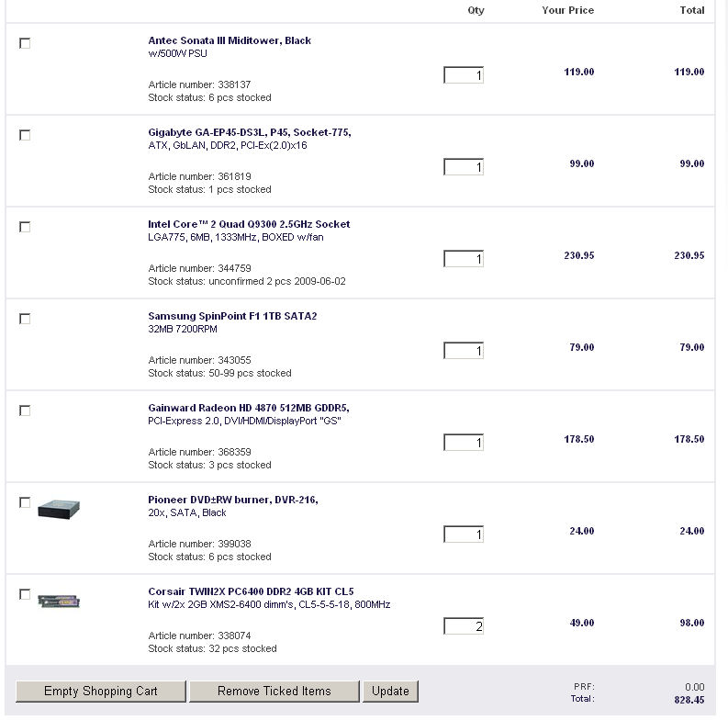The image size is (728, 720).
Task: Open the Gainward Radeon HD 4870 link
Action: [248, 408]
